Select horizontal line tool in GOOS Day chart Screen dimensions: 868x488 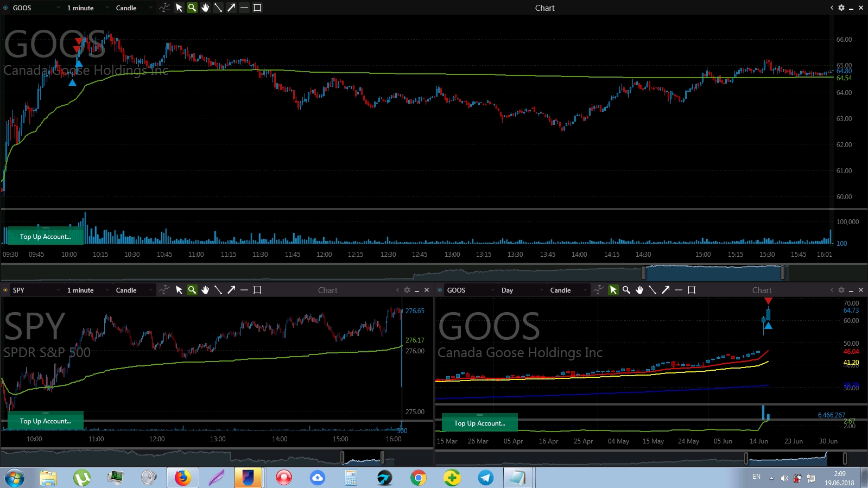pos(679,290)
